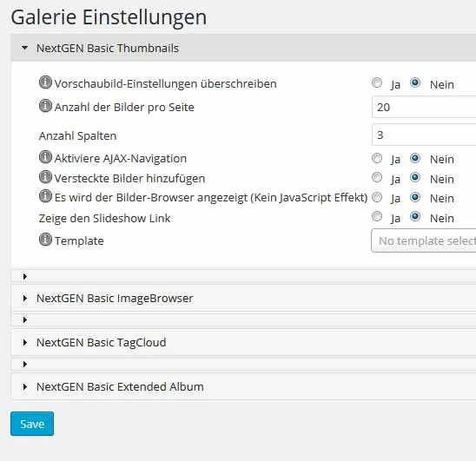The height and width of the screenshot is (461, 476).
Task: Click the Save button
Action: click(x=32, y=424)
